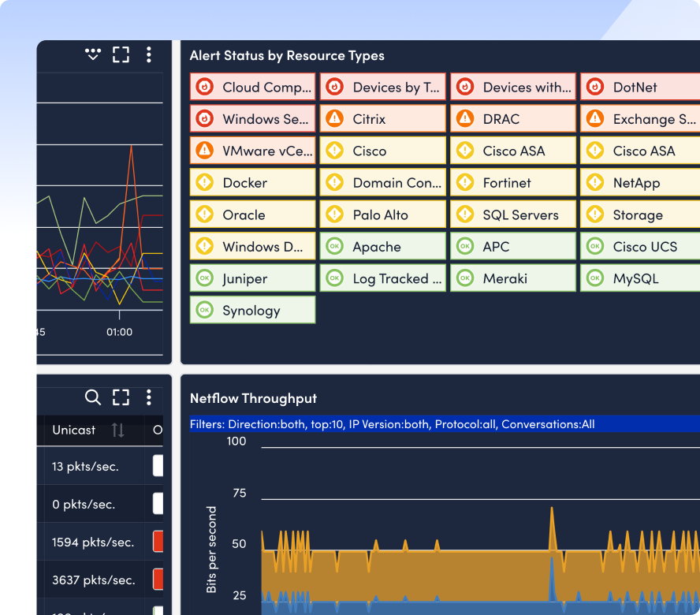
Task: Click the error icon on Citrix tile
Action: click(334, 119)
